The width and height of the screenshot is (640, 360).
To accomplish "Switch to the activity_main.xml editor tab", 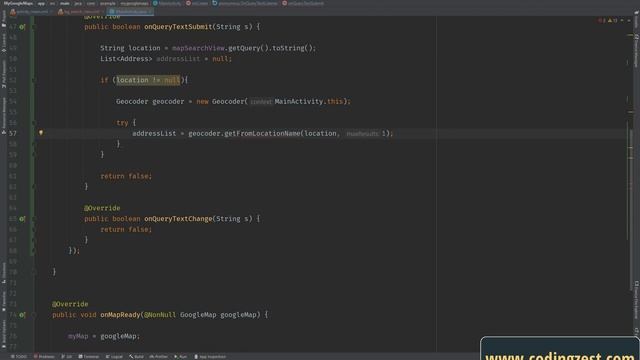I will pos(31,12).
